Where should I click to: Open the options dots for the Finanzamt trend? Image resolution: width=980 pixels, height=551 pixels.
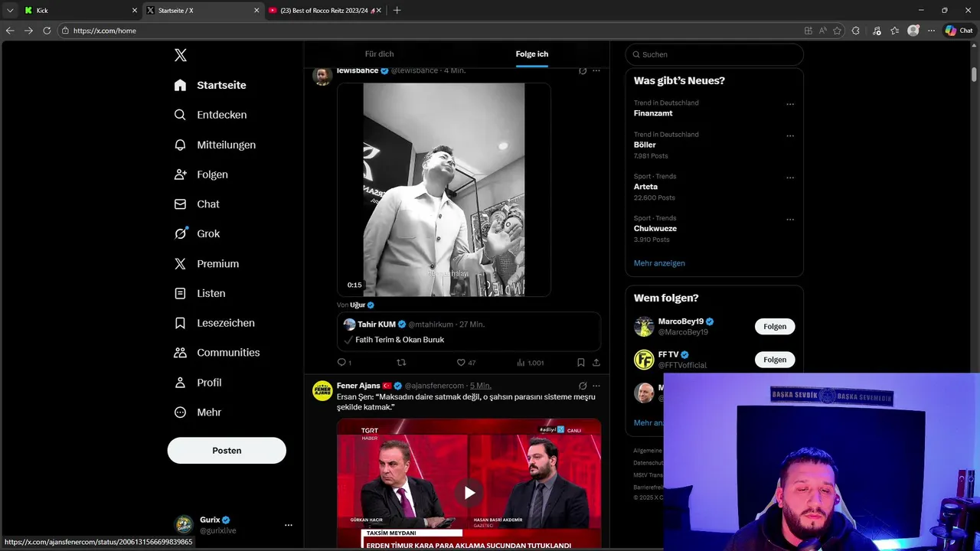pos(790,104)
